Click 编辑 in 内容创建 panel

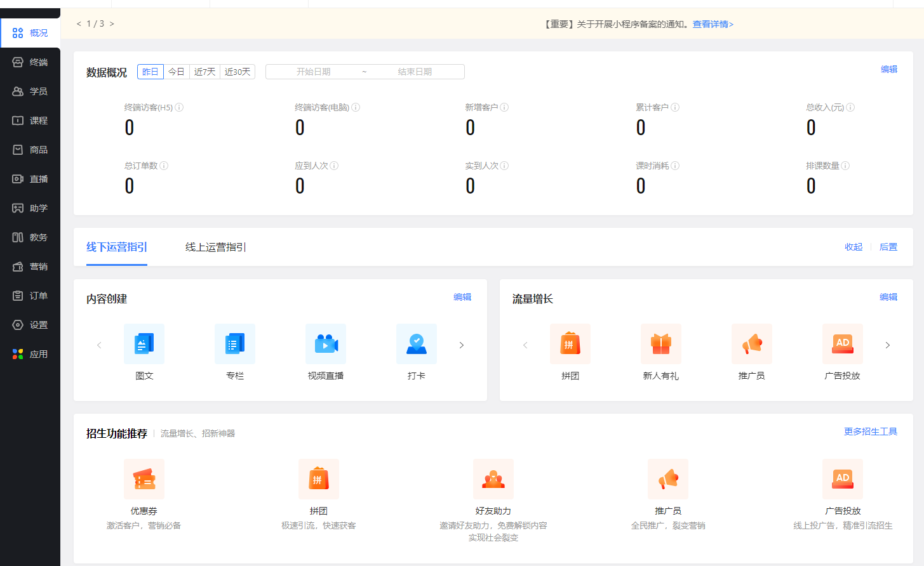click(462, 297)
